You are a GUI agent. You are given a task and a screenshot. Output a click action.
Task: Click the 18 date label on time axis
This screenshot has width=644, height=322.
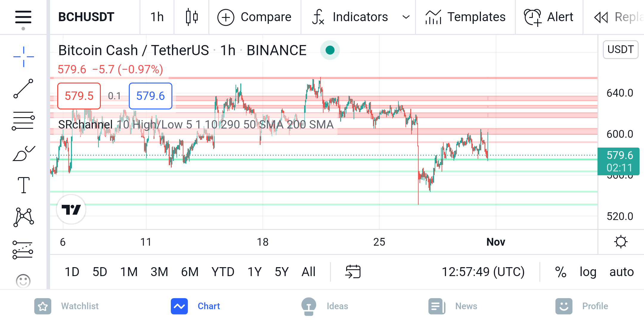click(263, 242)
